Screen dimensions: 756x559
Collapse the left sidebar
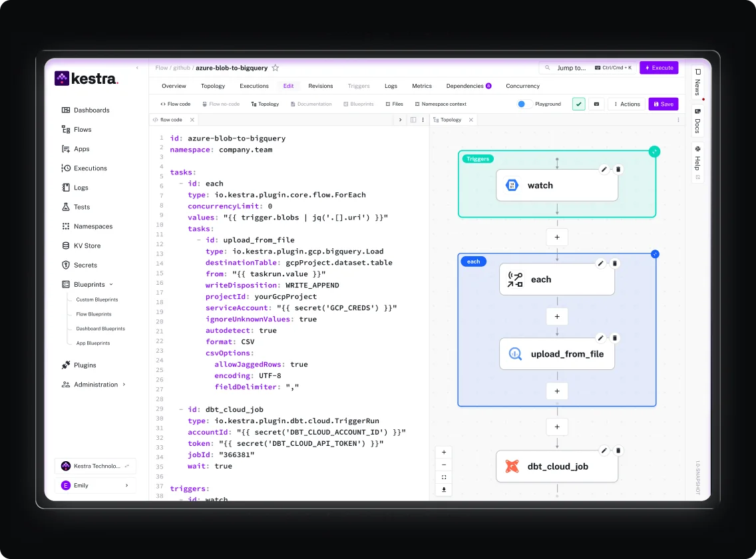(x=137, y=68)
